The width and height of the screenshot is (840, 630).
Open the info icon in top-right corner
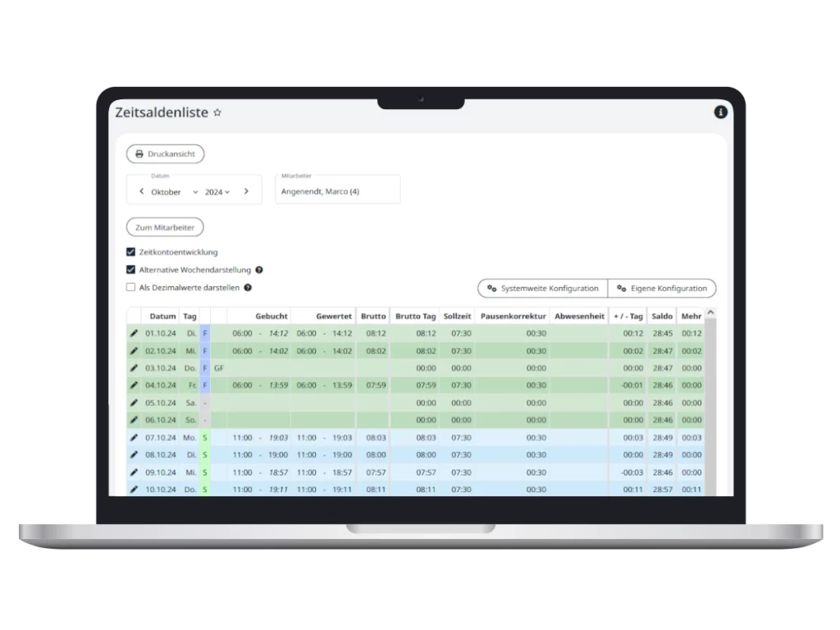point(720,112)
